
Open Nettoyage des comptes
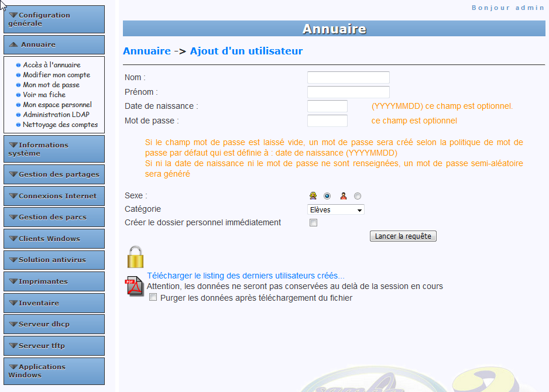(x=60, y=125)
